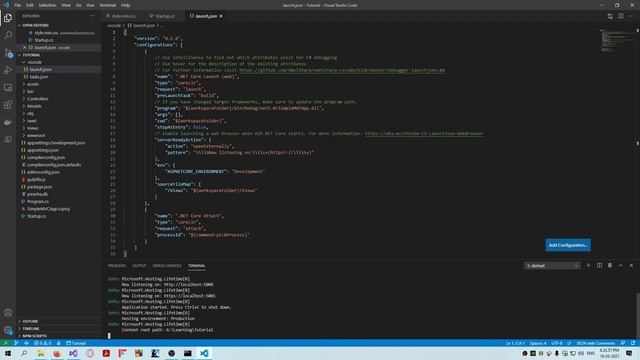640x360 pixels.
Task: Kill the terminal with trash icon
Action: pyautogui.click(x=610, y=265)
